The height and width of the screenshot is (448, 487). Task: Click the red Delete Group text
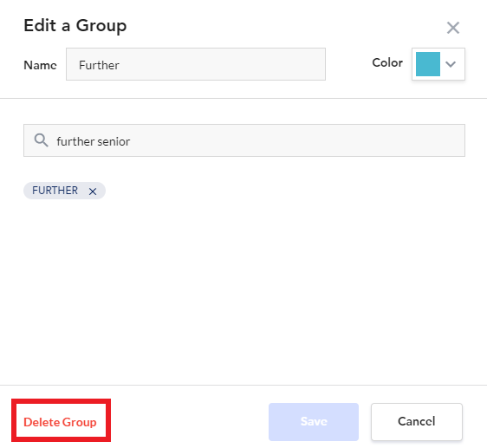point(61,422)
